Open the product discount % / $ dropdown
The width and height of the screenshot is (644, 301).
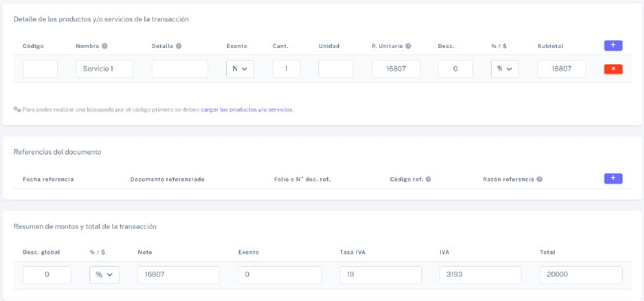[504, 69]
